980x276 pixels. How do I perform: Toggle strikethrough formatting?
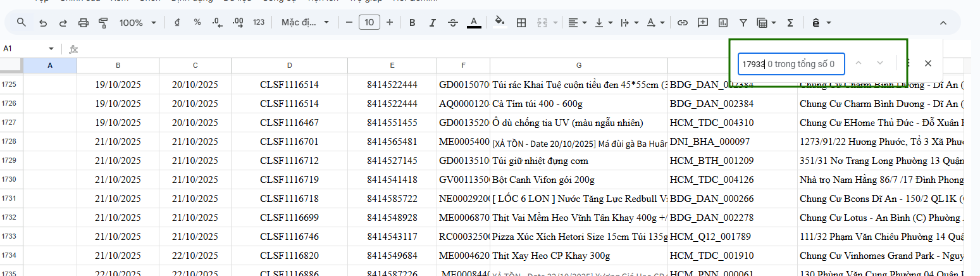tap(453, 23)
